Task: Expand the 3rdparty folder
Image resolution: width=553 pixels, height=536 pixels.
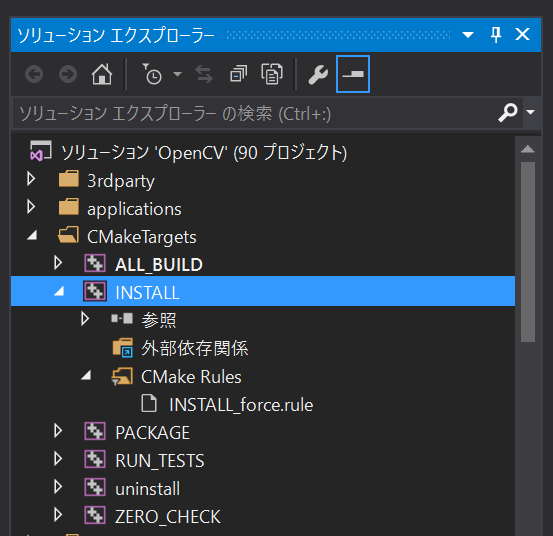Action: click(x=31, y=179)
